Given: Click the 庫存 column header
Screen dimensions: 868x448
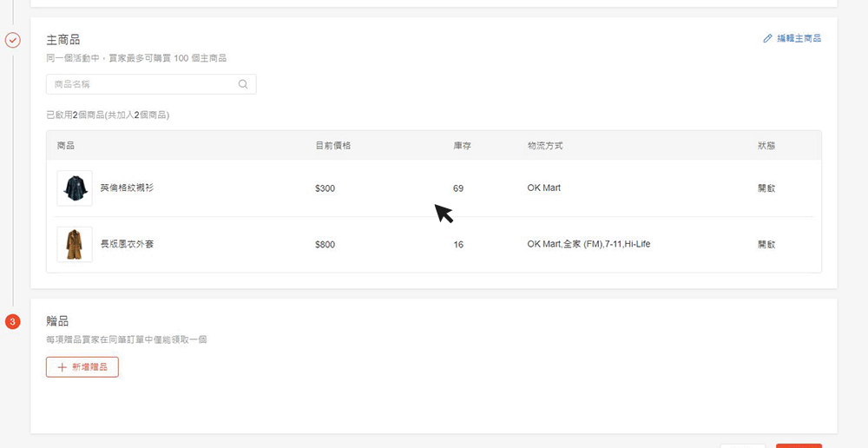Looking at the screenshot, I should [x=462, y=145].
